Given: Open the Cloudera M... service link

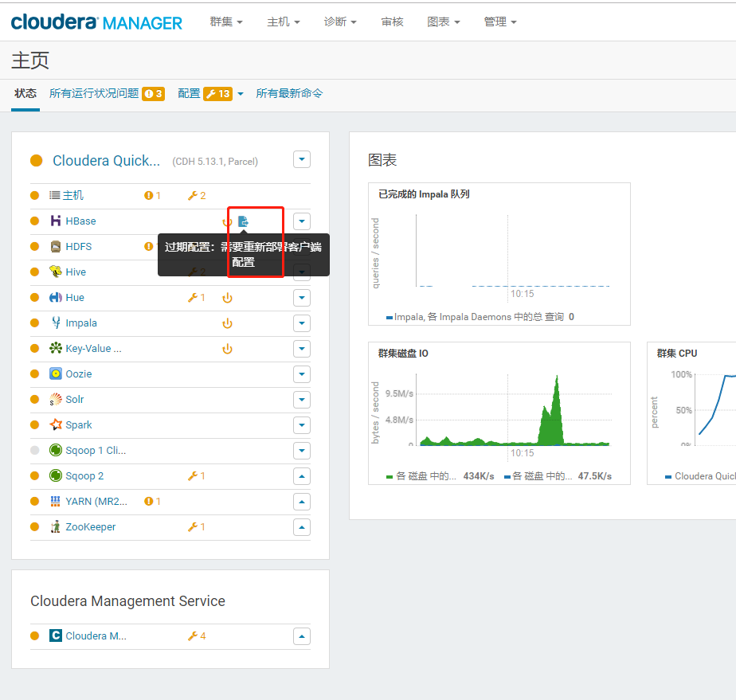Looking at the screenshot, I should [96, 635].
